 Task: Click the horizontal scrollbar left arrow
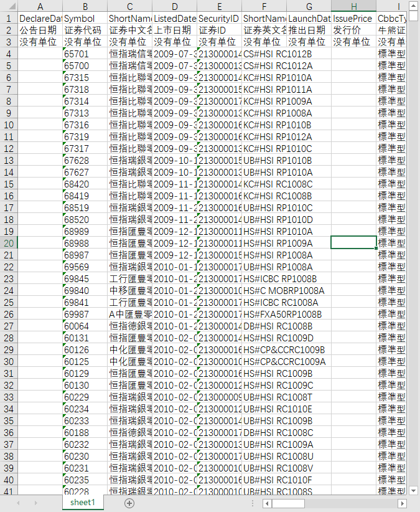267,503
